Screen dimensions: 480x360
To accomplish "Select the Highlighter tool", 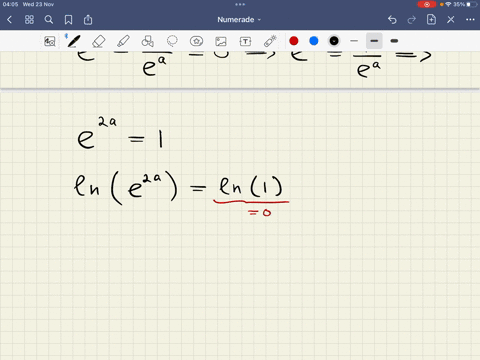I will 123,41.
